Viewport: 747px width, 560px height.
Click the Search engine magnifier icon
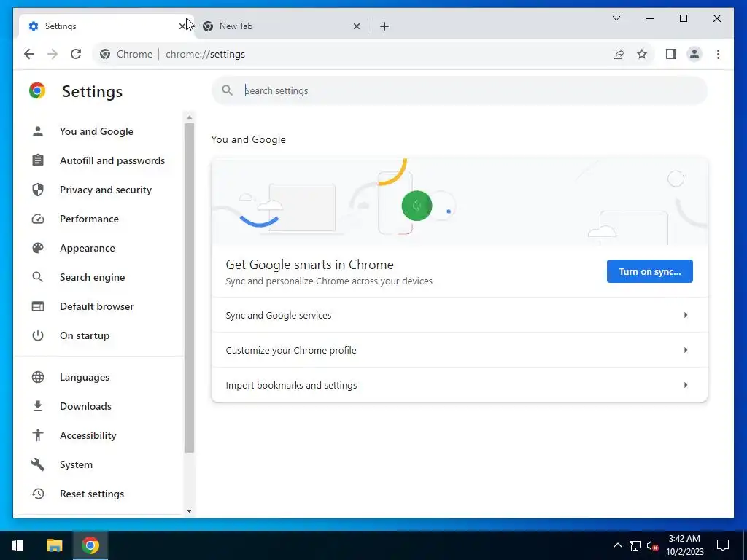click(x=38, y=277)
